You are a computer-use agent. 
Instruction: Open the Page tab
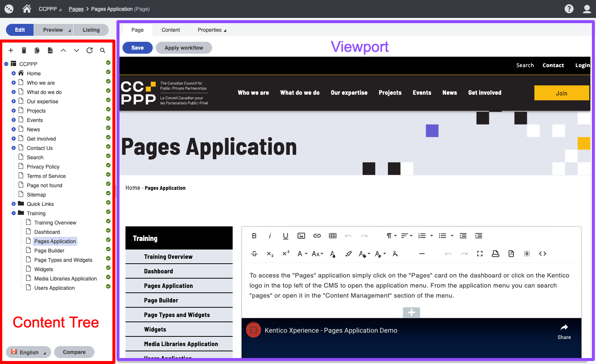(x=137, y=30)
